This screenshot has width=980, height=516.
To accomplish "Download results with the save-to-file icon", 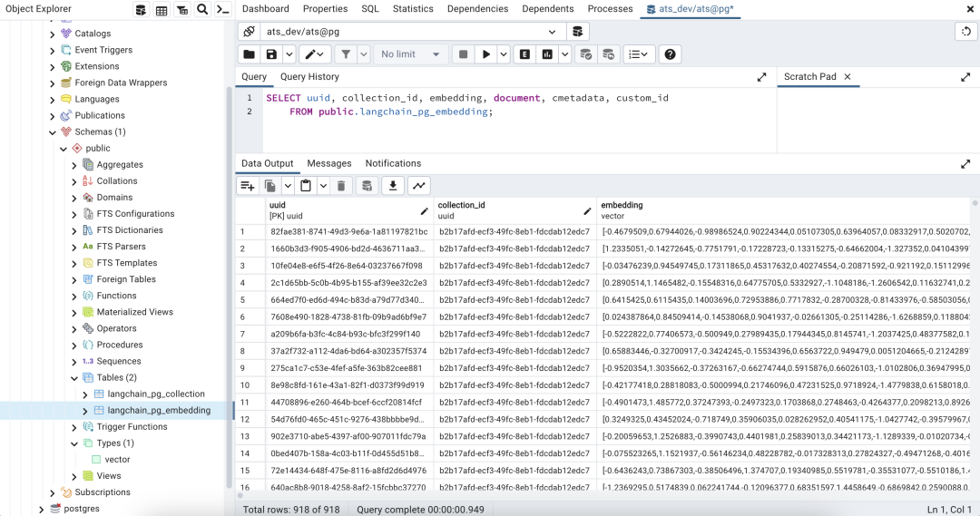I will click(x=393, y=186).
